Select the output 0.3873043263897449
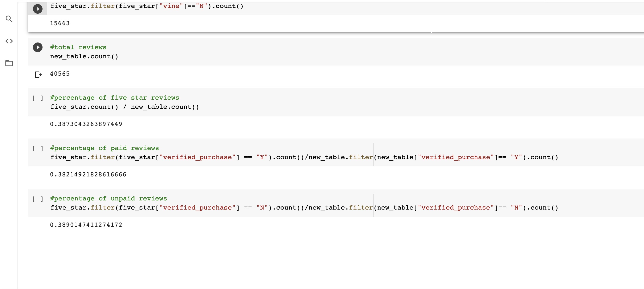This screenshot has height=289, width=644. 86,124
